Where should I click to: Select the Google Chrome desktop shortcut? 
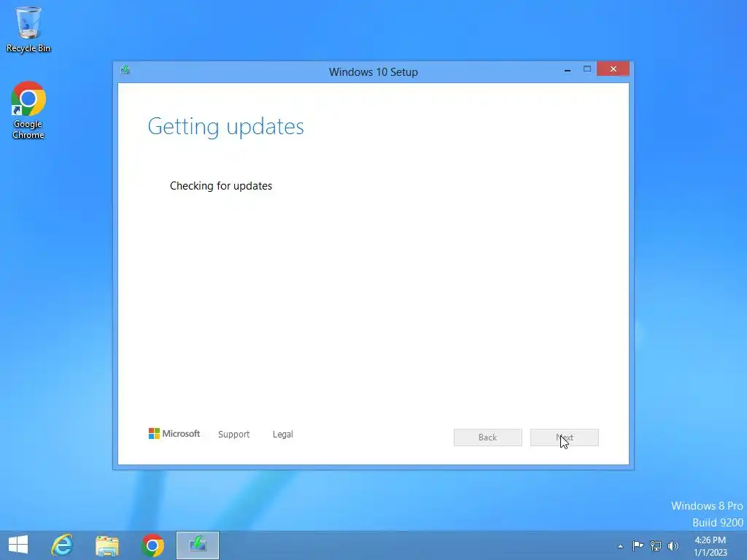click(28, 110)
